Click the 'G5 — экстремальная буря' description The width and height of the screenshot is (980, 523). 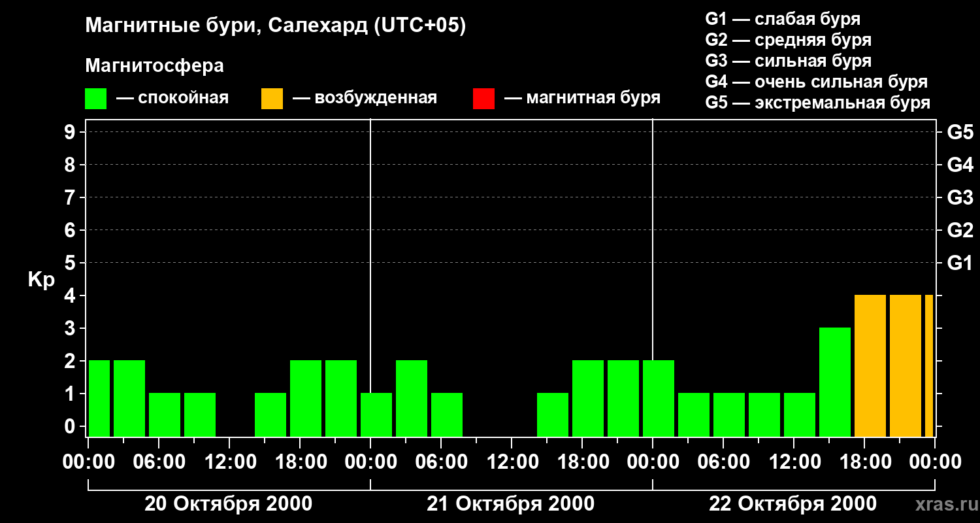(818, 103)
